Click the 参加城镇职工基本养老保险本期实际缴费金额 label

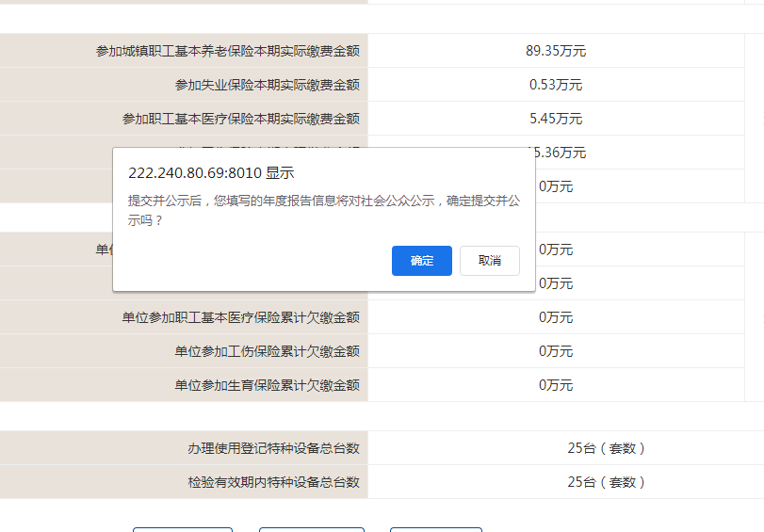point(227,51)
